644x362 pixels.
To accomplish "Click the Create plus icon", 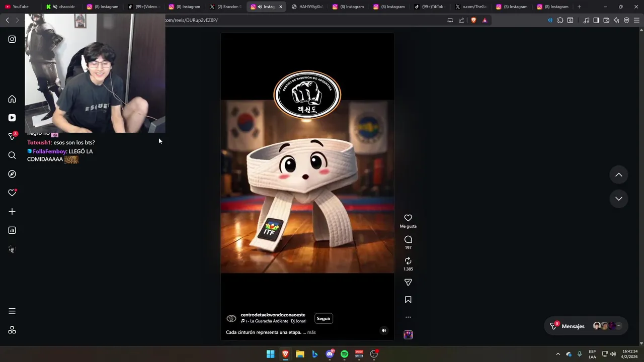I will 12,212.
